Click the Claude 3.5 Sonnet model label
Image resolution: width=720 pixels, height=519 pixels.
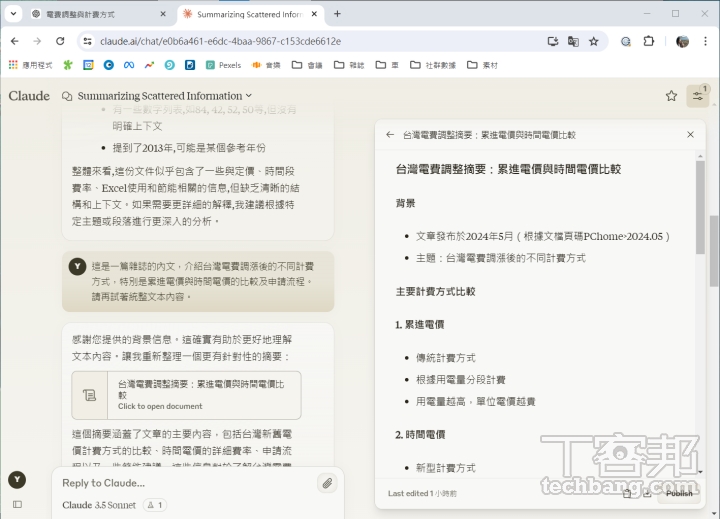click(99, 505)
